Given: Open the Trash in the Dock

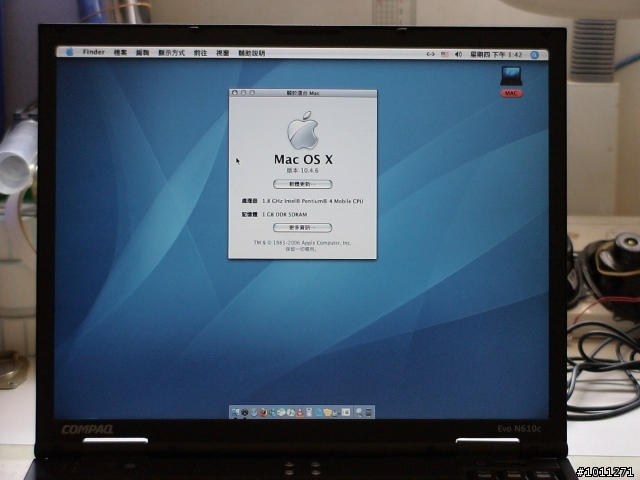Looking at the screenshot, I should coord(369,412).
